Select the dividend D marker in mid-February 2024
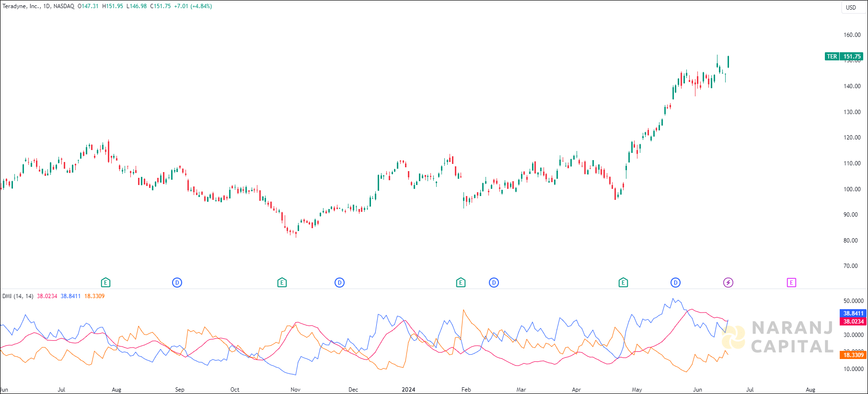The width and height of the screenshot is (868, 394). [x=494, y=283]
